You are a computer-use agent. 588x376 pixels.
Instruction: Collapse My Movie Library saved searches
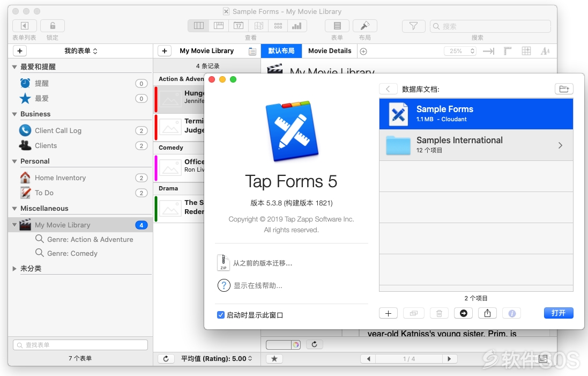14,225
